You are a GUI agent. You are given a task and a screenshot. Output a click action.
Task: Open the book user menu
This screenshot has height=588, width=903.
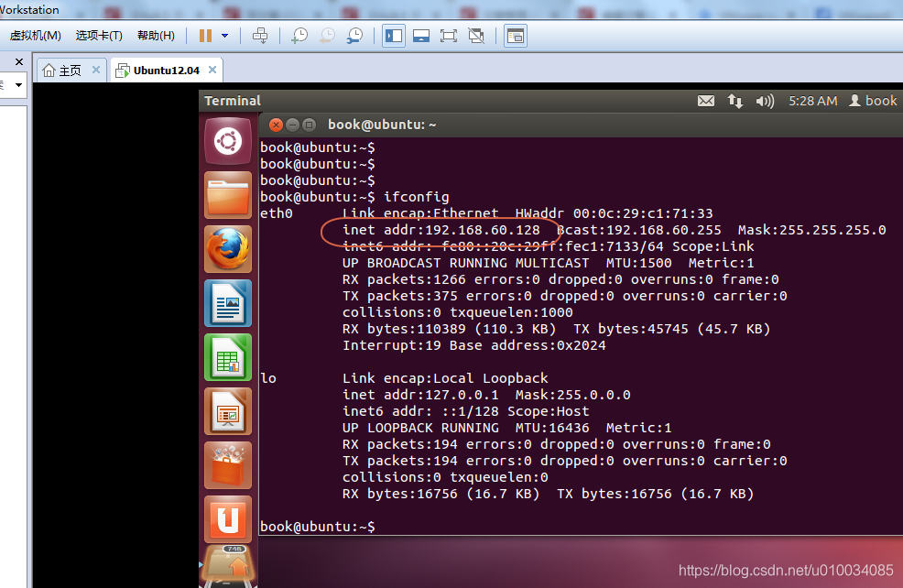(873, 101)
